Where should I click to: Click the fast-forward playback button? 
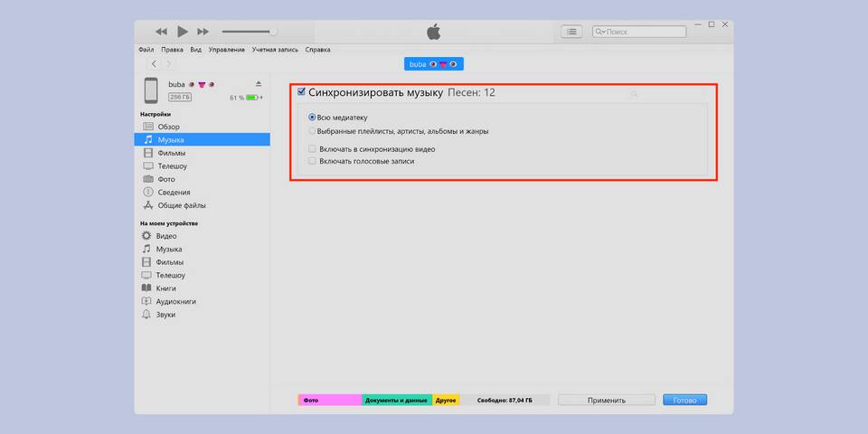click(203, 32)
